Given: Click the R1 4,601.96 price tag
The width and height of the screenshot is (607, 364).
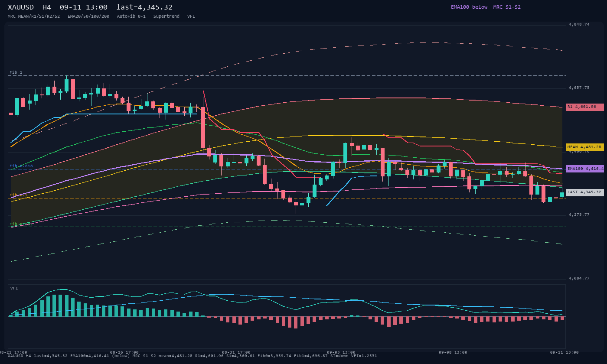Looking at the screenshot, I should (x=585, y=107).
